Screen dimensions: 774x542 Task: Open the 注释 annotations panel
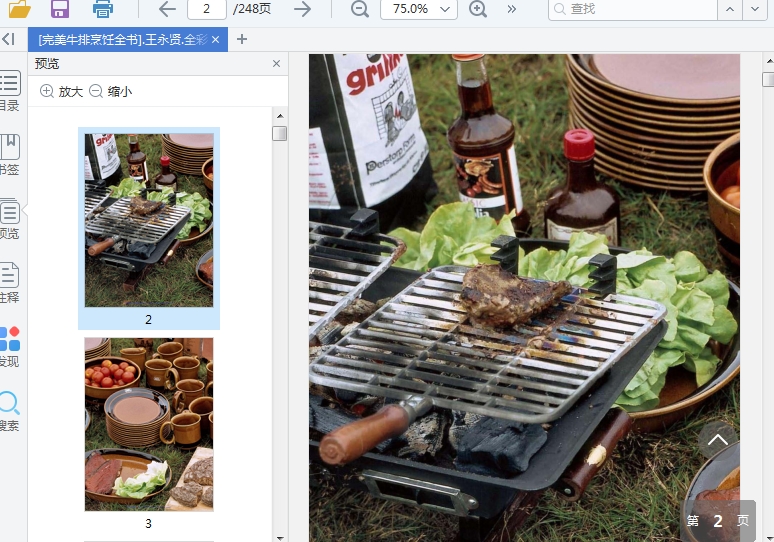(x=9, y=283)
